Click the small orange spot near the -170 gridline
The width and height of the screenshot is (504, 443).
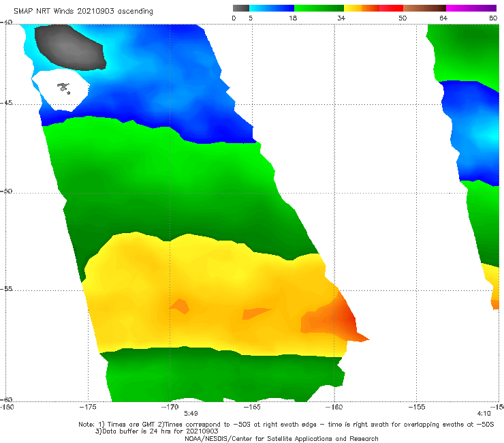tap(180, 306)
